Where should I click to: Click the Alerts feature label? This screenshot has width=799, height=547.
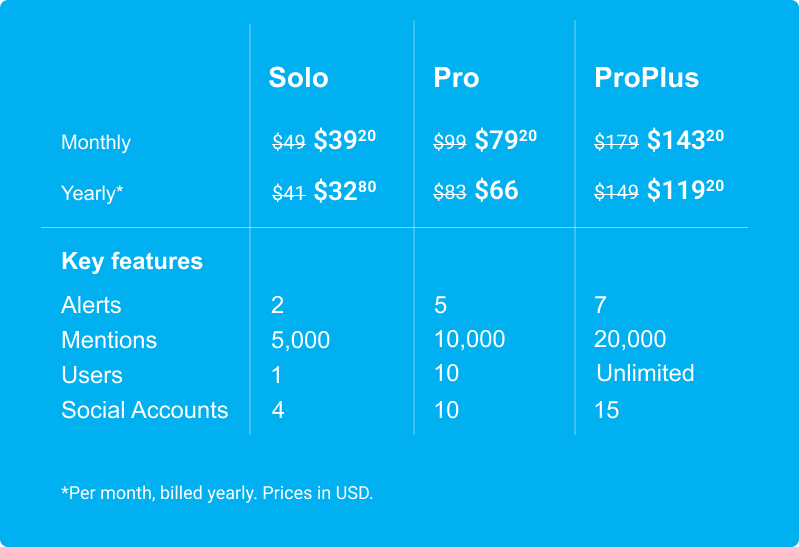[91, 305]
